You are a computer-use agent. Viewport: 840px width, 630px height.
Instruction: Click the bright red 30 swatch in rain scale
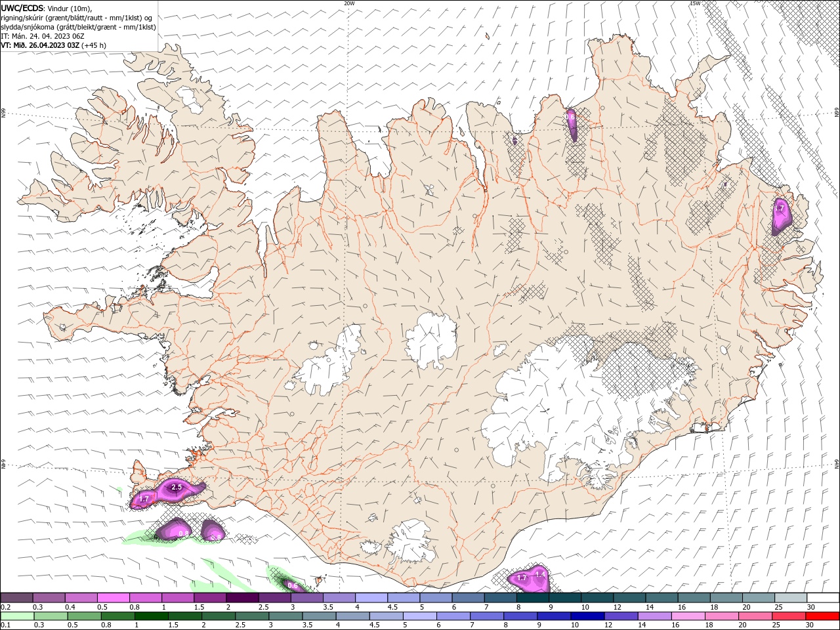tap(823, 616)
